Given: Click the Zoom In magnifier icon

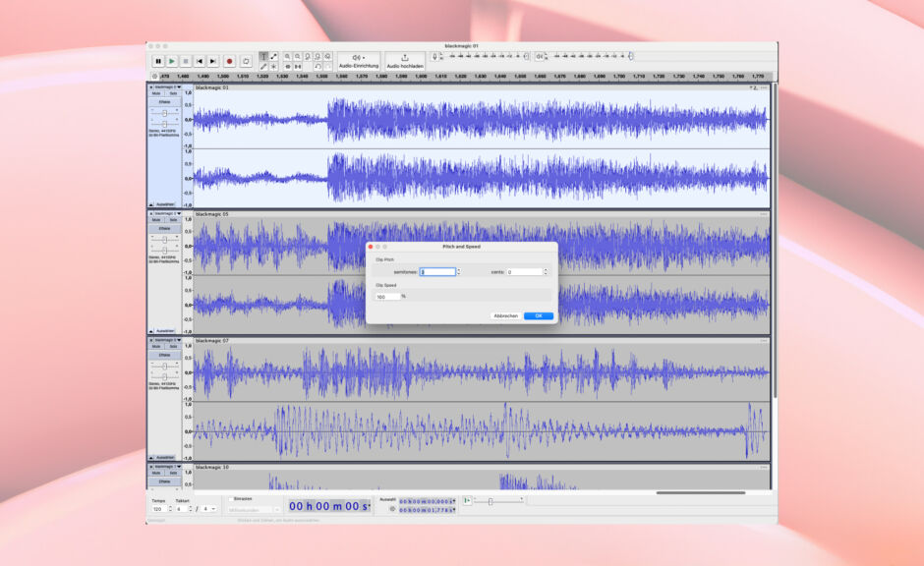Looking at the screenshot, I should (287, 57).
